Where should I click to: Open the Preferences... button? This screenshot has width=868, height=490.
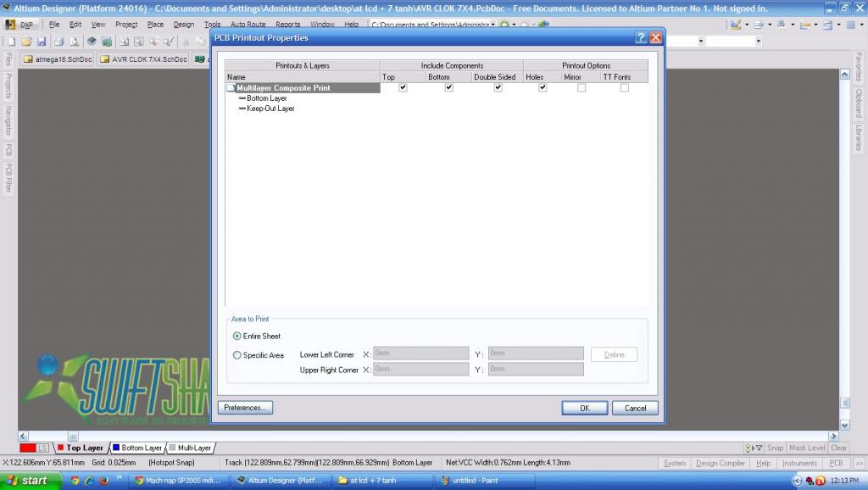tap(245, 408)
